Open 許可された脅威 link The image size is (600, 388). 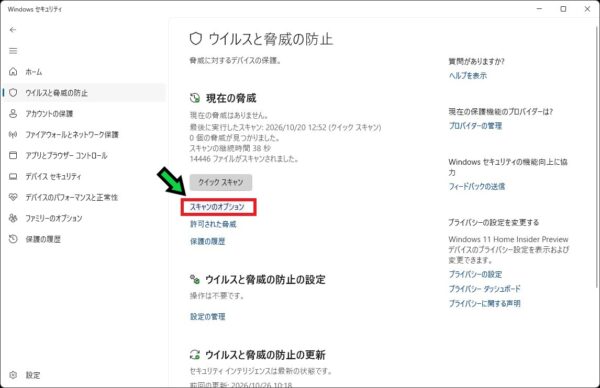[x=213, y=224]
